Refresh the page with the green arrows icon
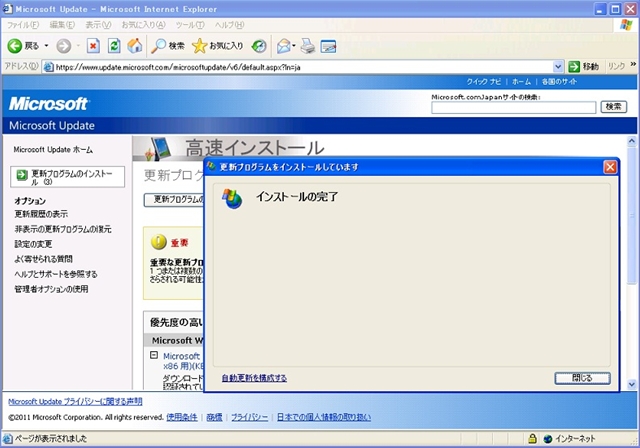 (114, 46)
